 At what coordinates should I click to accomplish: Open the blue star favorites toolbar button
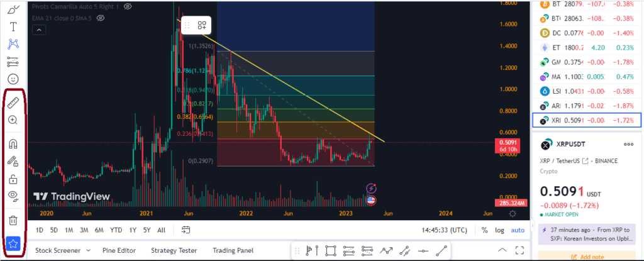tap(13, 243)
